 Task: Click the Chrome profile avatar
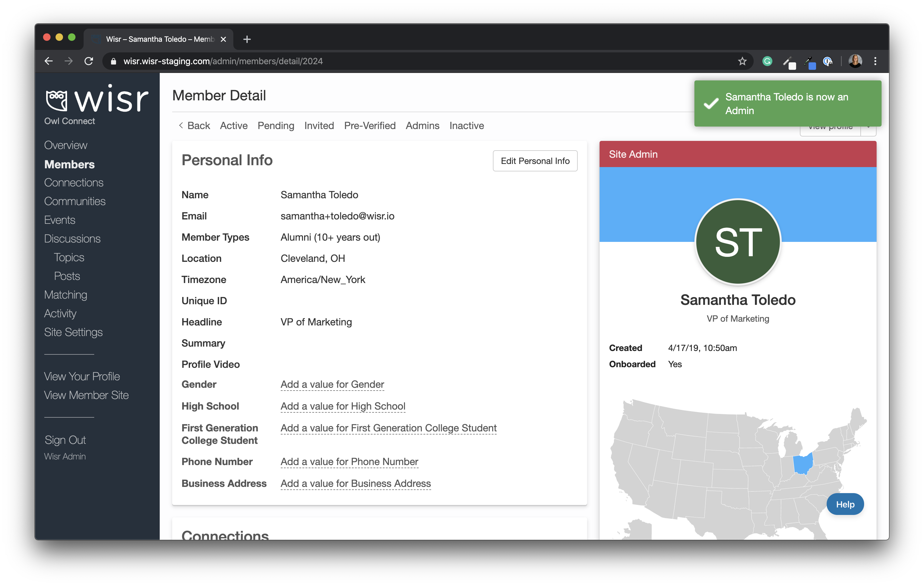[855, 61]
